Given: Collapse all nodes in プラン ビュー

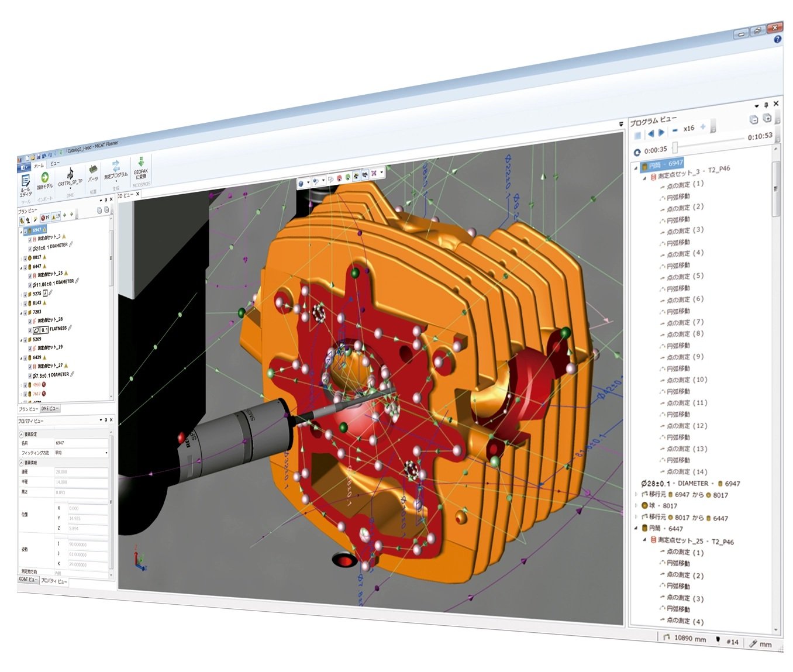Looking at the screenshot, I should (x=99, y=211).
